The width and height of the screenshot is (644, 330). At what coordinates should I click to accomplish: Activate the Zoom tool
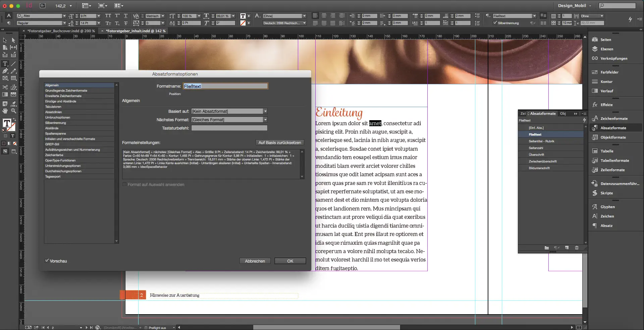coord(13,111)
